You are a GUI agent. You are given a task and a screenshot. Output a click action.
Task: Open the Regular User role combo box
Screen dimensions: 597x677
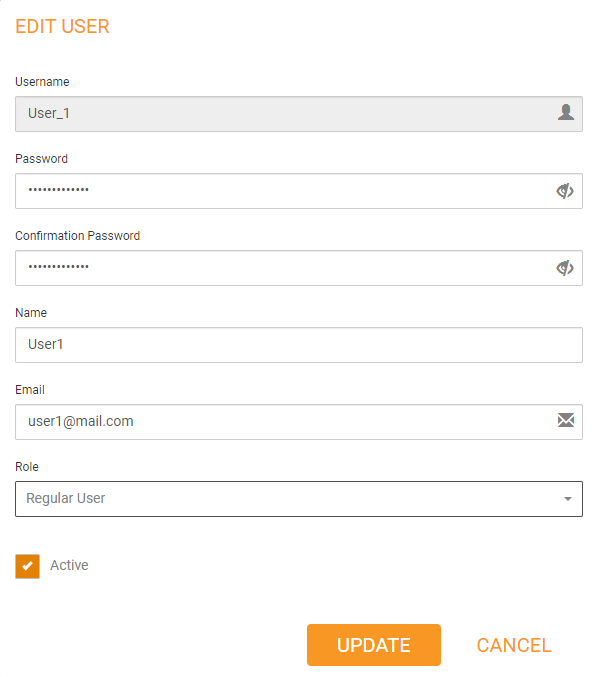coord(299,499)
